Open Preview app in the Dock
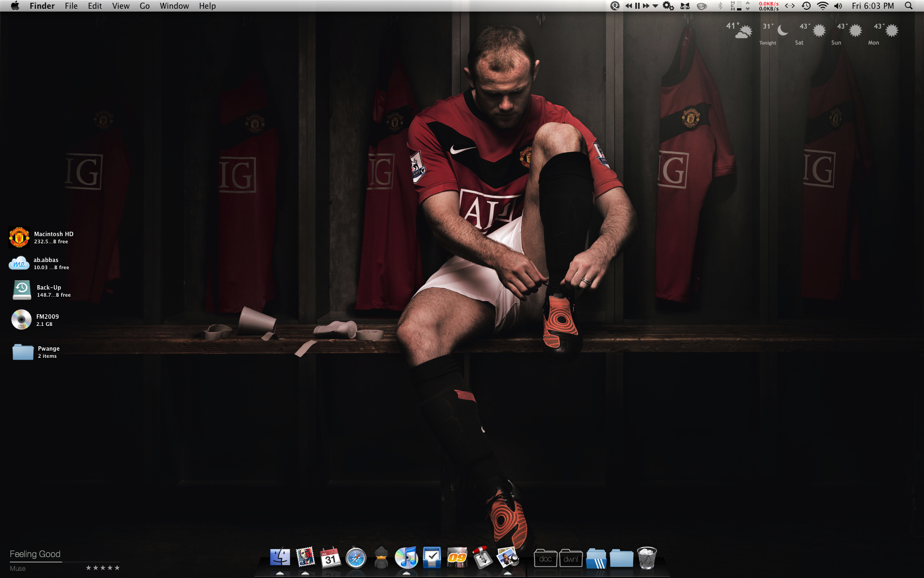Image resolution: width=924 pixels, height=578 pixels. coord(508,558)
